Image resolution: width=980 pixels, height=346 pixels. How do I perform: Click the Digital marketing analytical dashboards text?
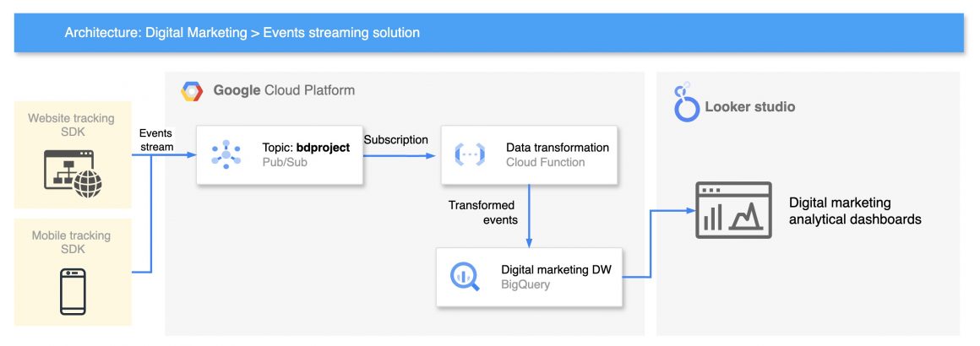point(854,211)
